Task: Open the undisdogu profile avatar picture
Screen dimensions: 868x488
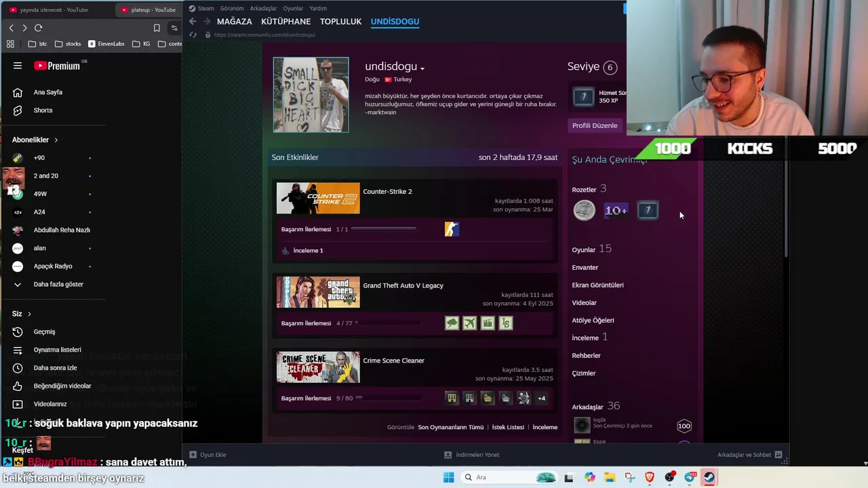Action: click(311, 94)
